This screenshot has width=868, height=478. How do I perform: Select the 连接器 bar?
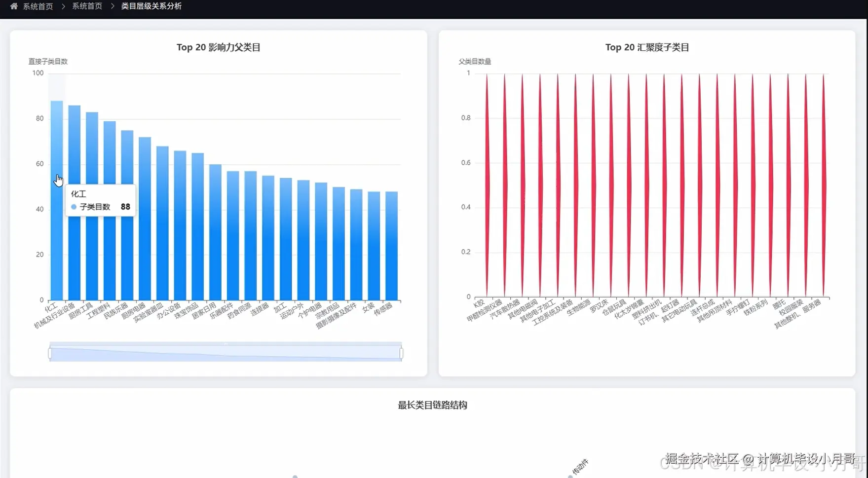268,238
